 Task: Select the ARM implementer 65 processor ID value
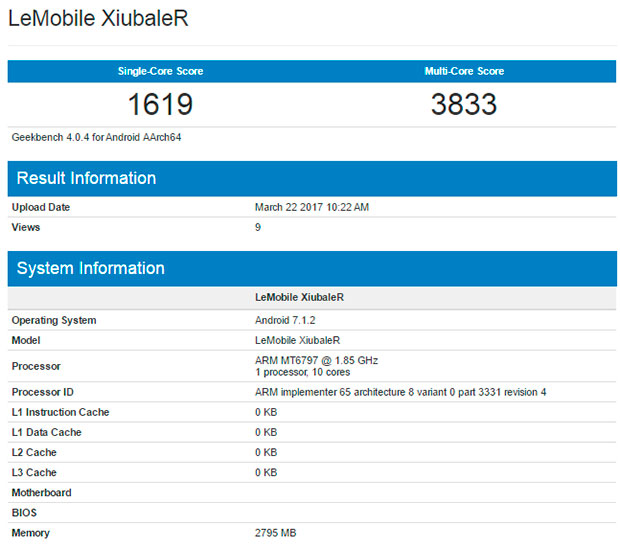point(401,392)
